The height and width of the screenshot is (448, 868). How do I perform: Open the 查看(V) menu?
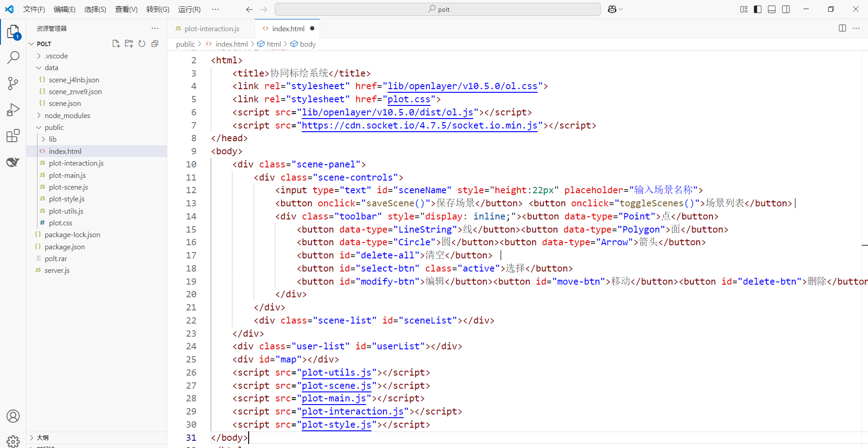127,9
